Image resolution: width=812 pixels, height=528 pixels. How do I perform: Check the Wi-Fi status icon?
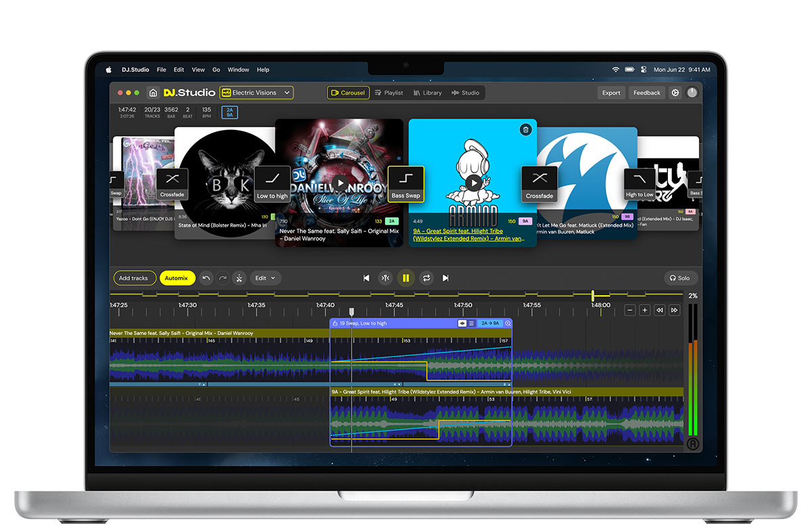point(616,70)
